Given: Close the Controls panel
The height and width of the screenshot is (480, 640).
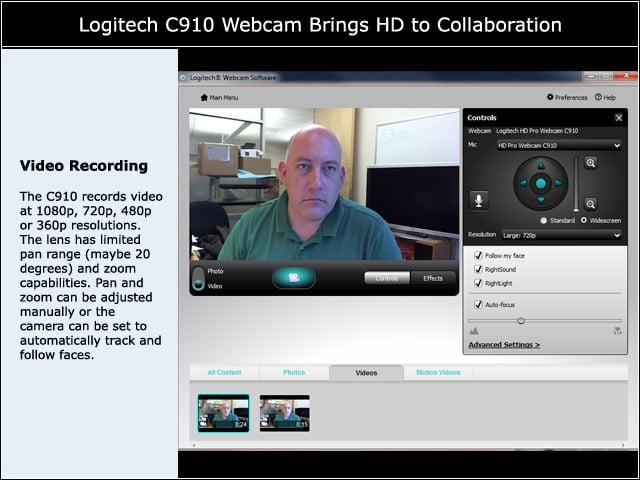Looking at the screenshot, I should point(619,118).
